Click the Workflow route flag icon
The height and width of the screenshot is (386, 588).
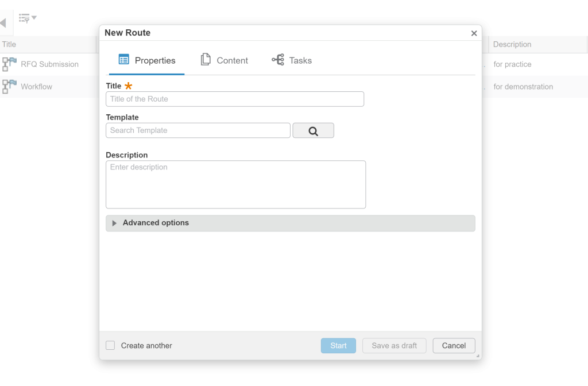pyautogui.click(x=9, y=87)
